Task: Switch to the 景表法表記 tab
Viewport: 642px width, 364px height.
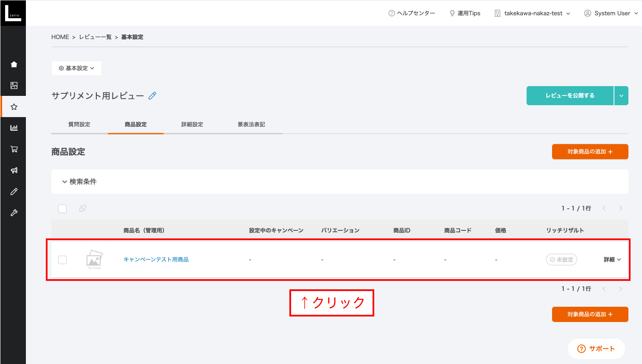Action: tap(251, 125)
